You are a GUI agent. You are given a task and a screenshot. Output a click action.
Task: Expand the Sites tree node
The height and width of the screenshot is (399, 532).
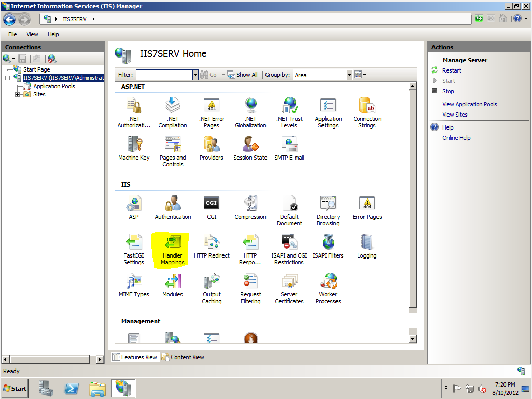coord(18,94)
